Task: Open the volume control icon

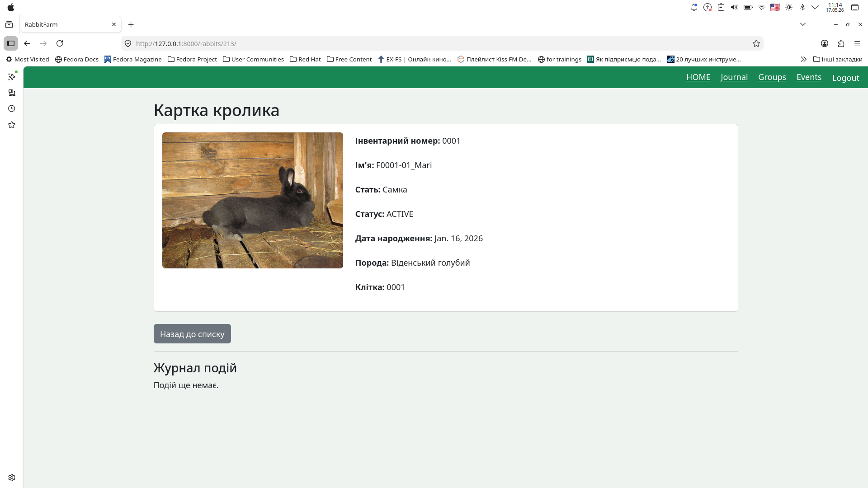Action: (x=734, y=7)
